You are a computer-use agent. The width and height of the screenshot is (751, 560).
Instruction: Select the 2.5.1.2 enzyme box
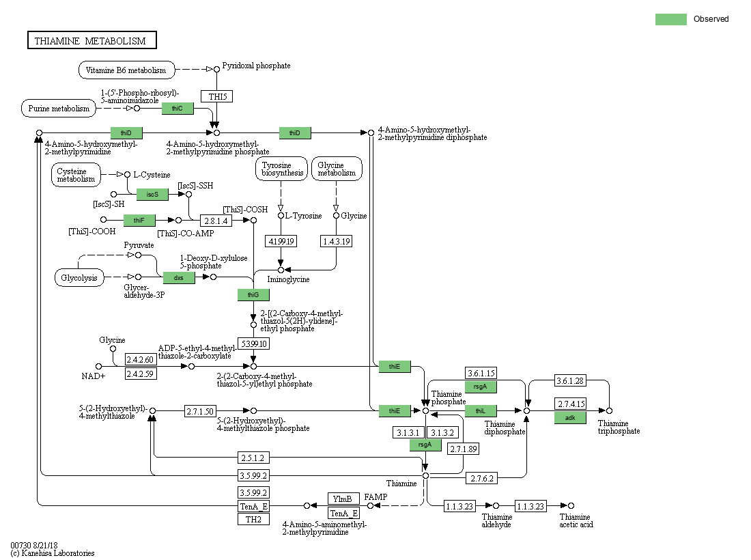tap(253, 458)
